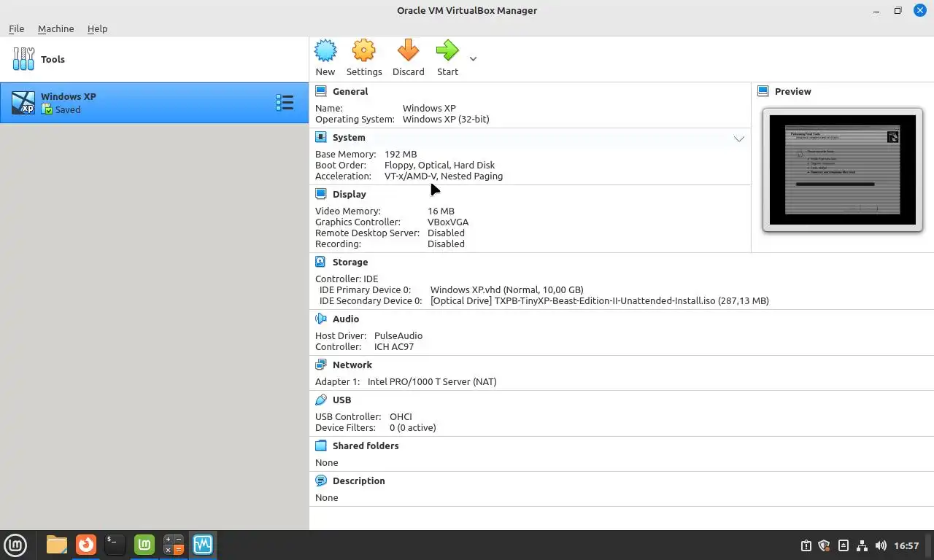Click the USB section icon

pyautogui.click(x=321, y=400)
